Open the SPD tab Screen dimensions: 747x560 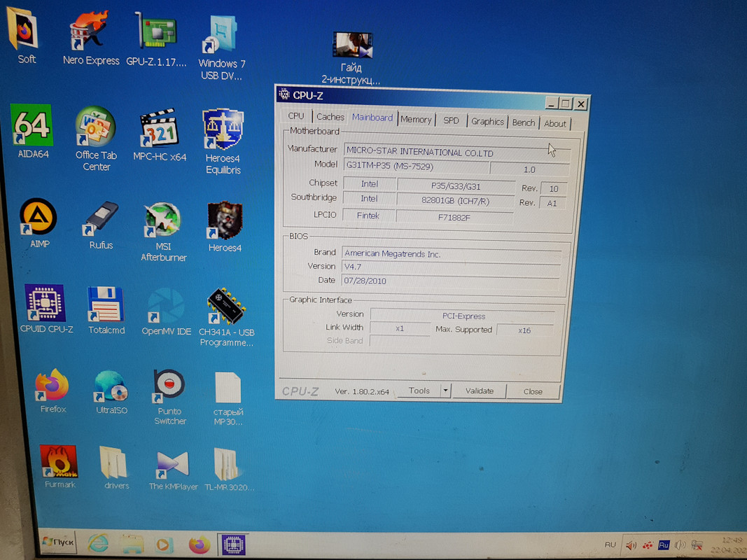click(451, 120)
